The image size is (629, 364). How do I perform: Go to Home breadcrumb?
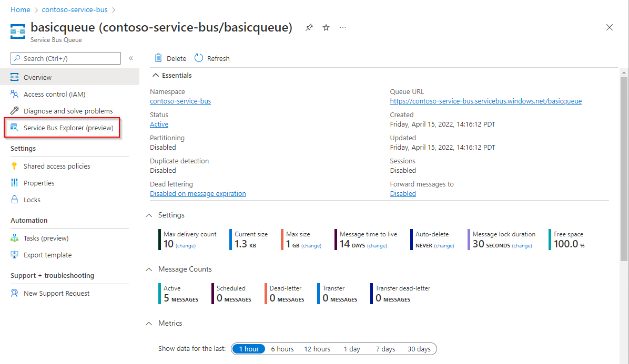(20, 9)
